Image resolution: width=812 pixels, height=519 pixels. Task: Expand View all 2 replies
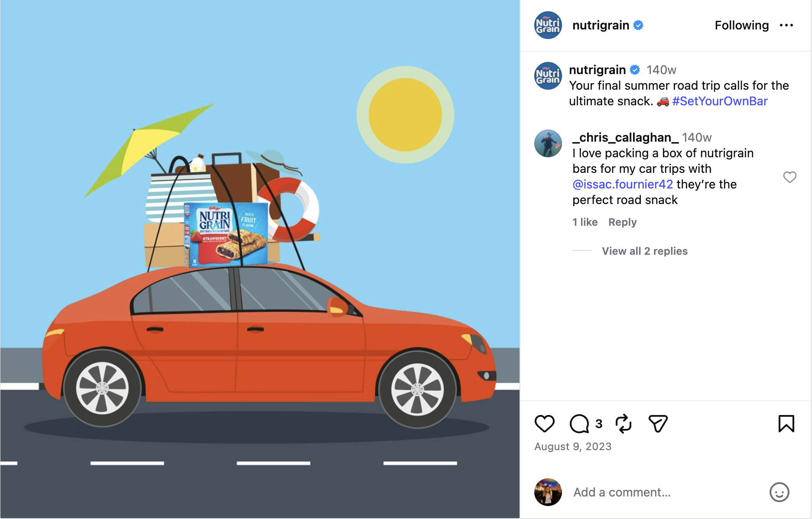[x=644, y=251]
